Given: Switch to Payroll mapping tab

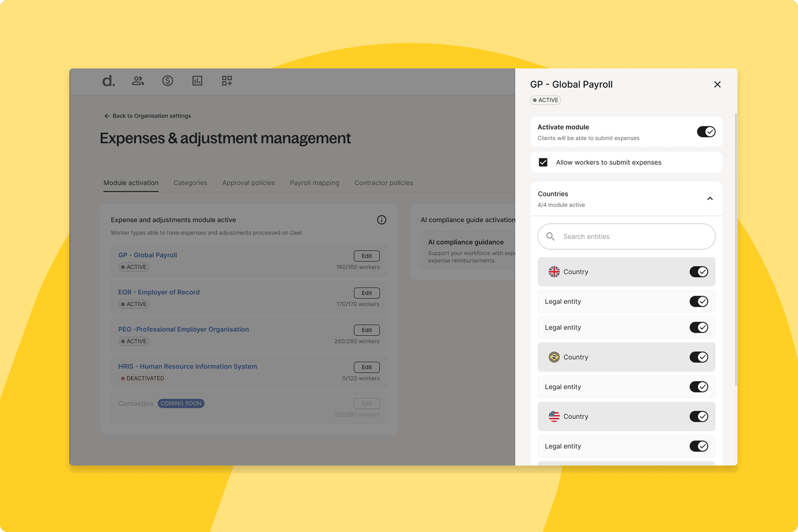Looking at the screenshot, I should coord(315,183).
